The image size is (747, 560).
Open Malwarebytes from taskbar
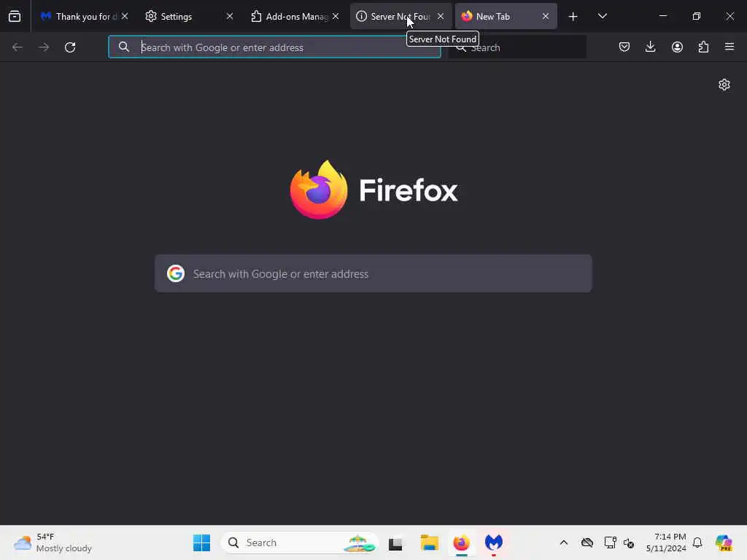tap(494, 542)
